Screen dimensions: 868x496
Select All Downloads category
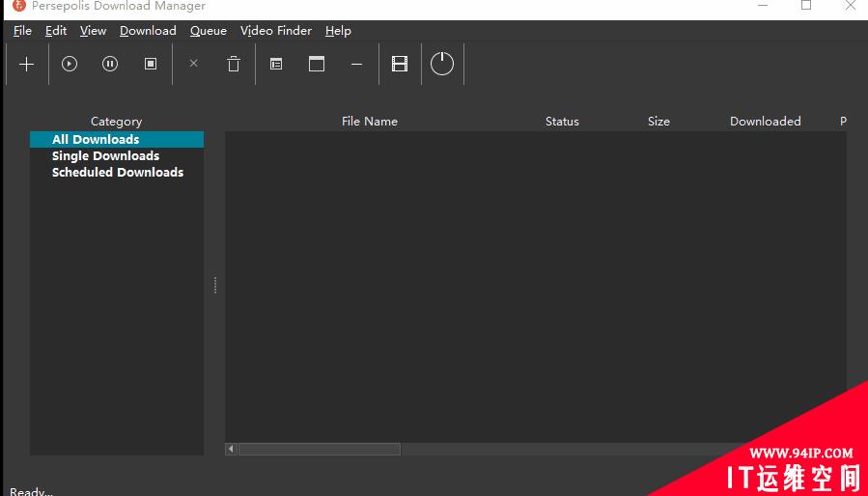click(x=117, y=140)
